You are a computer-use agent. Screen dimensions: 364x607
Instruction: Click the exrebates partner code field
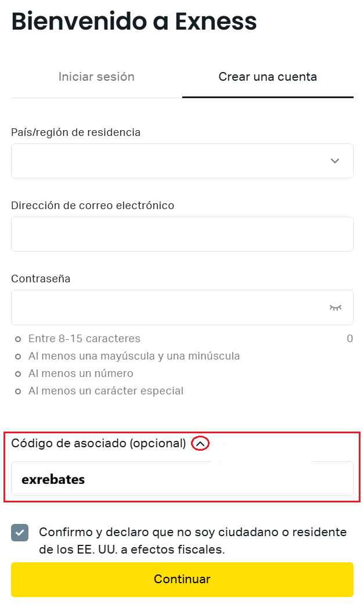pos(182,479)
